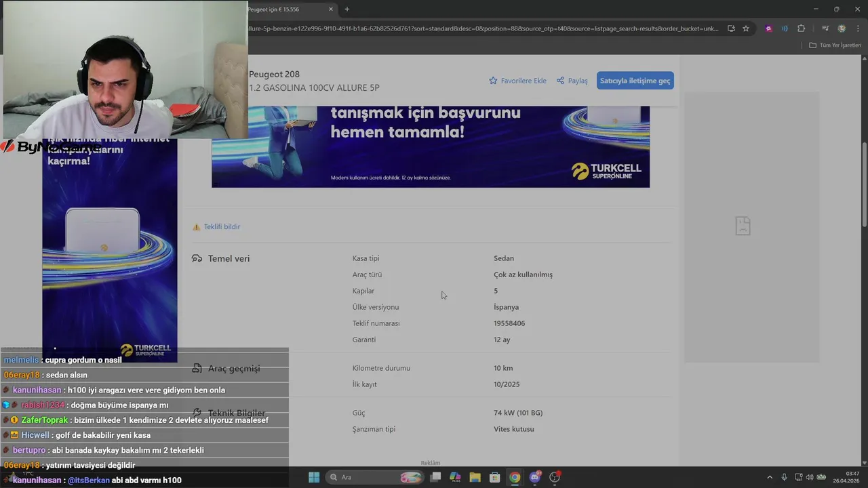Click Satıcıyla iletişime geç button

[x=635, y=81]
